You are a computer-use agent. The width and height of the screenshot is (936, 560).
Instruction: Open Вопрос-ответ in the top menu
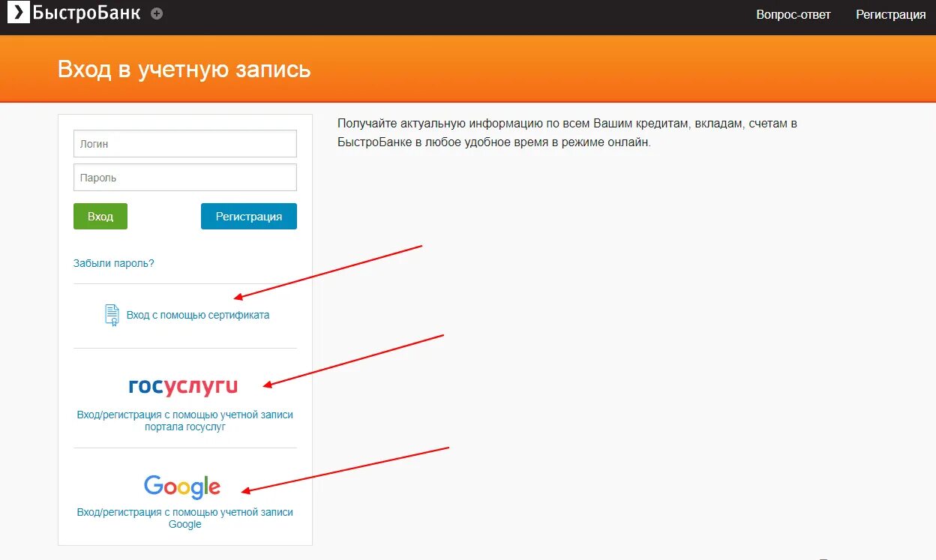[x=793, y=14]
